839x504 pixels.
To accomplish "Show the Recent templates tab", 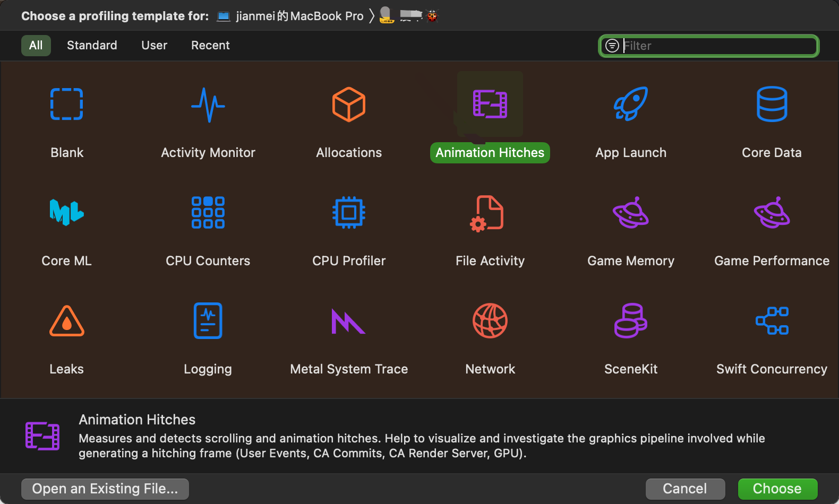I will pyautogui.click(x=210, y=46).
